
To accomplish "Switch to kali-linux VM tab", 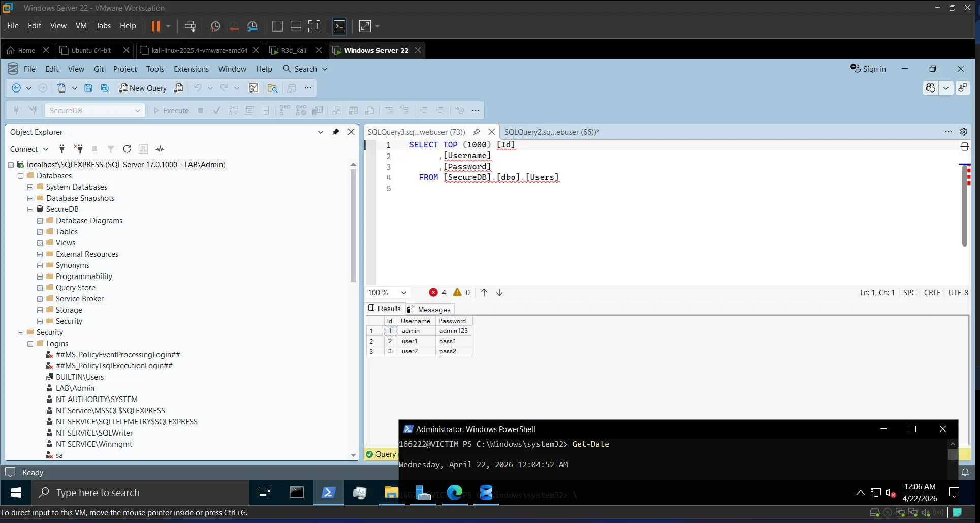I will [199, 50].
